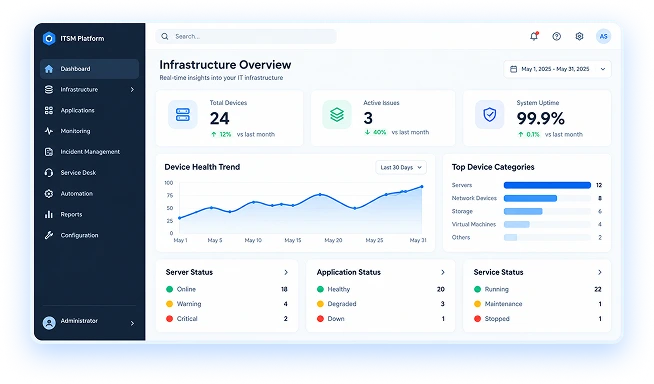654x384 pixels.
Task: Open Monitoring menu item
Action: click(89, 131)
